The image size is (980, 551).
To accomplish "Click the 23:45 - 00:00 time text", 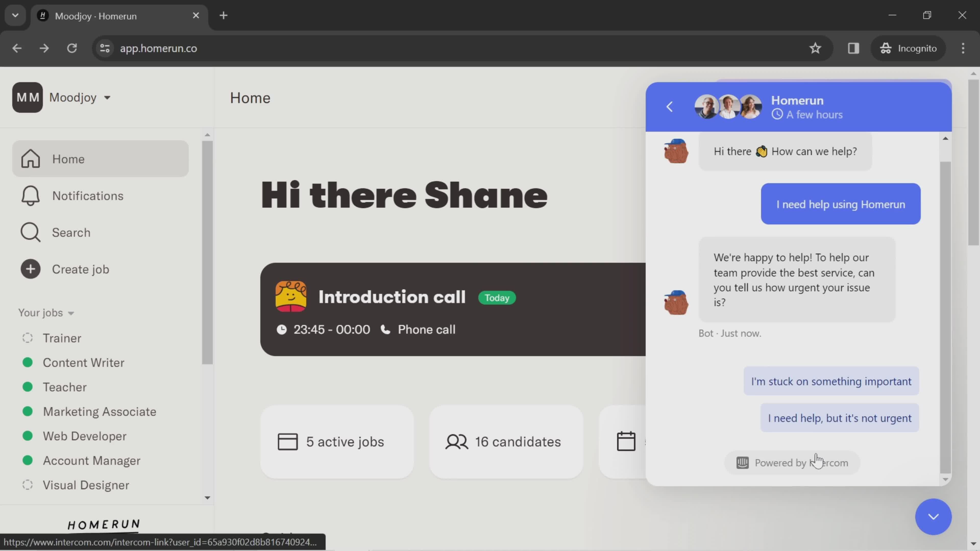I will 331,329.
